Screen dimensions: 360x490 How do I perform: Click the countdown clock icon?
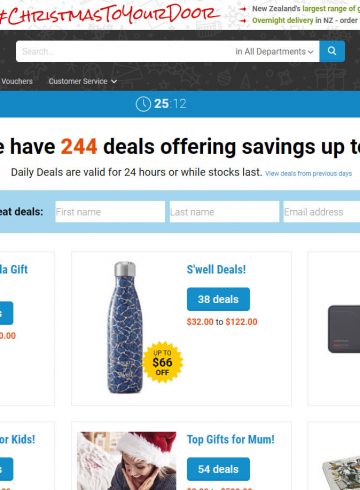click(x=143, y=104)
